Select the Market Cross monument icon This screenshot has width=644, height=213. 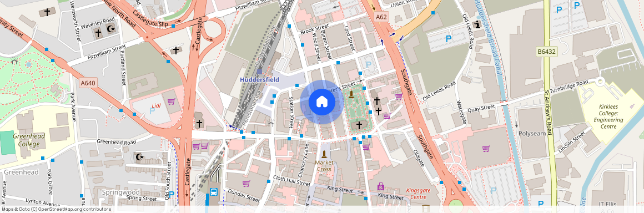[324, 154]
